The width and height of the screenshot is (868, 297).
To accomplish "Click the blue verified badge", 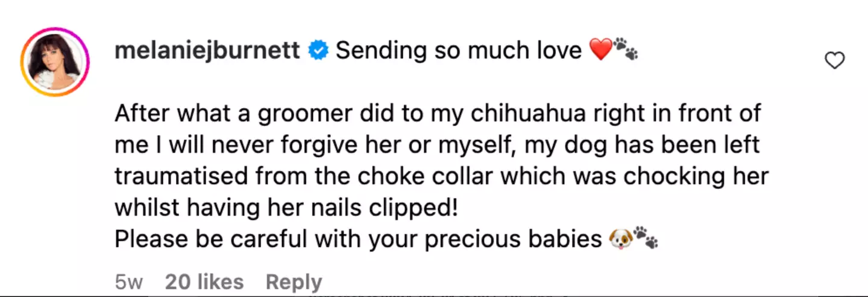I will (x=318, y=51).
